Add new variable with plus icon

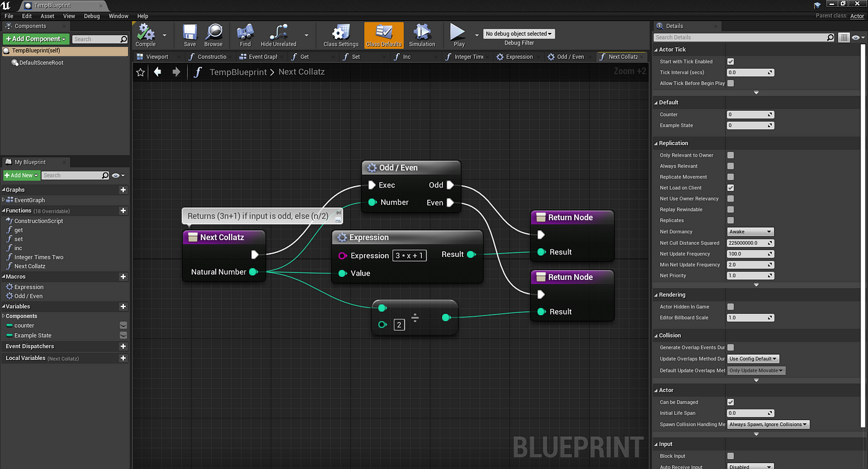coord(123,306)
